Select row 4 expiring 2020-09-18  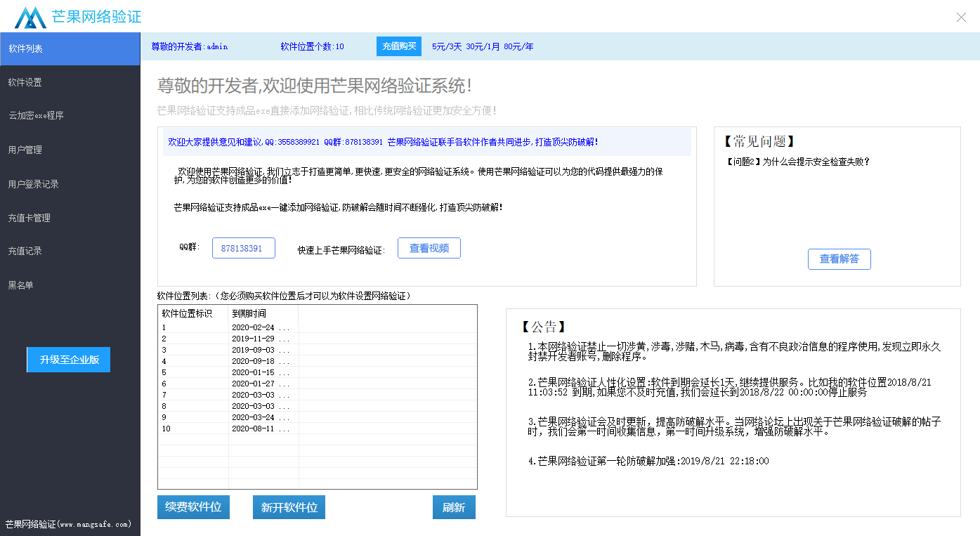318,361
